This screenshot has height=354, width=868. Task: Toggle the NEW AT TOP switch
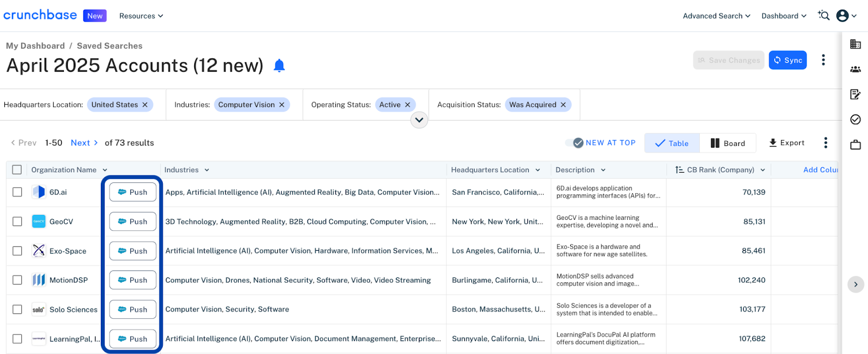(x=575, y=143)
